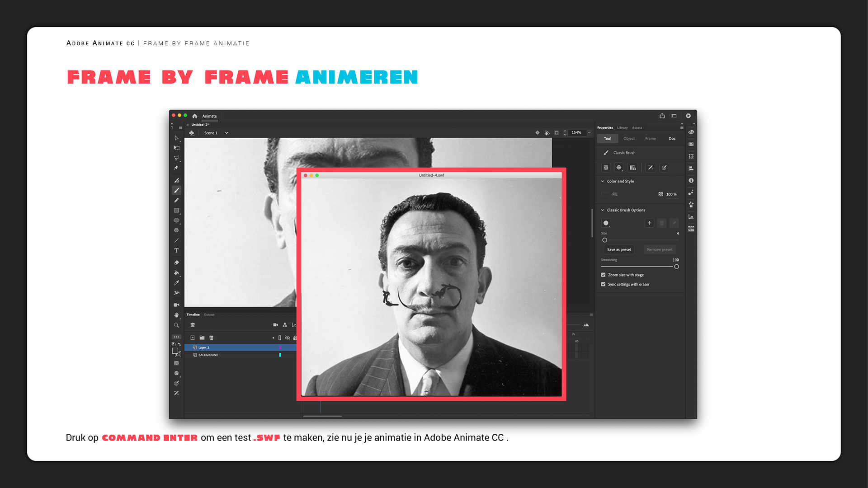Toggle hide all layers eye icon
This screenshot has width=868, height=488.
(x=287, y=338)
